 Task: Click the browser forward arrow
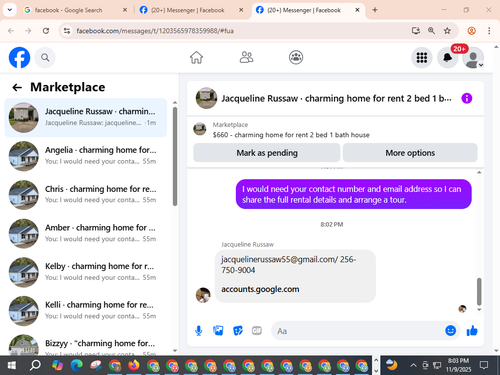click(x=28, y=31)
